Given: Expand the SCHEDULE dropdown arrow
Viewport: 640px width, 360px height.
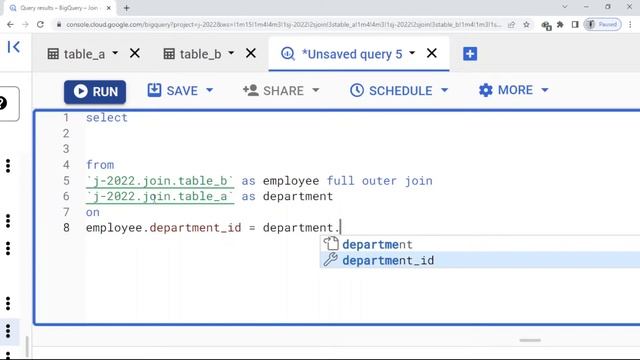Looking at the screenshot, I should 444,90.
